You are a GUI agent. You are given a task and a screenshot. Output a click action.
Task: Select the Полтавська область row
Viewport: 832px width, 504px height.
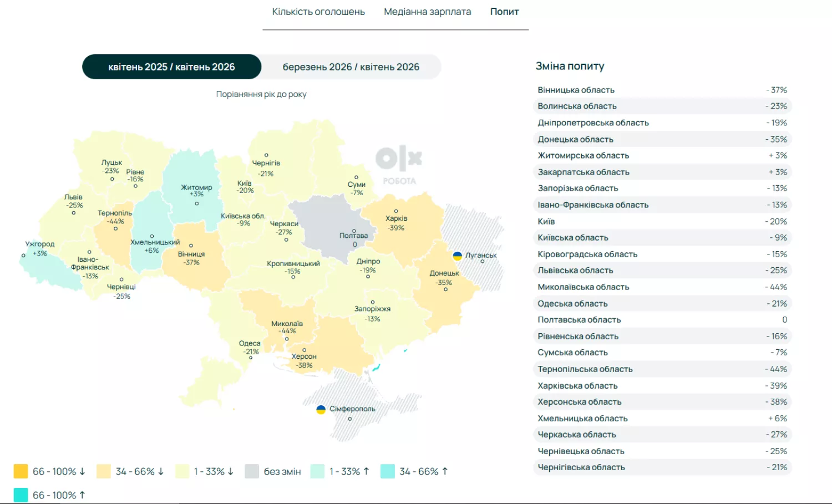pyautogui.click(x=662, y=319)
